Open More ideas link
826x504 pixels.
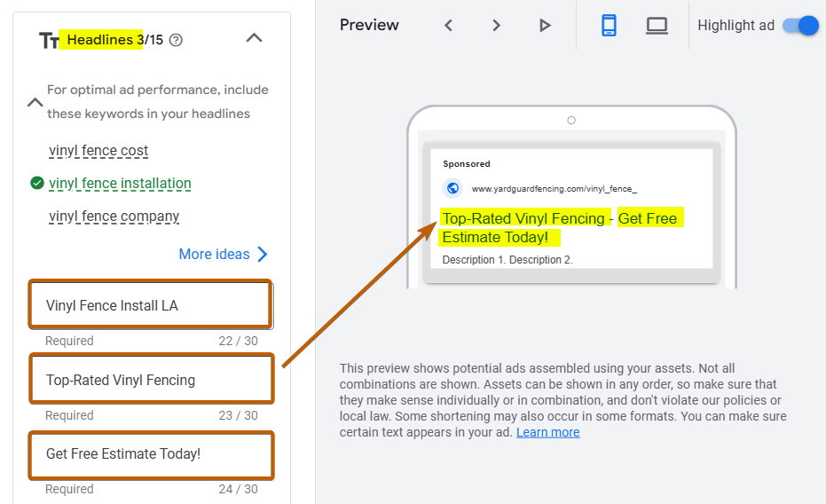click(x=223, y=255)
